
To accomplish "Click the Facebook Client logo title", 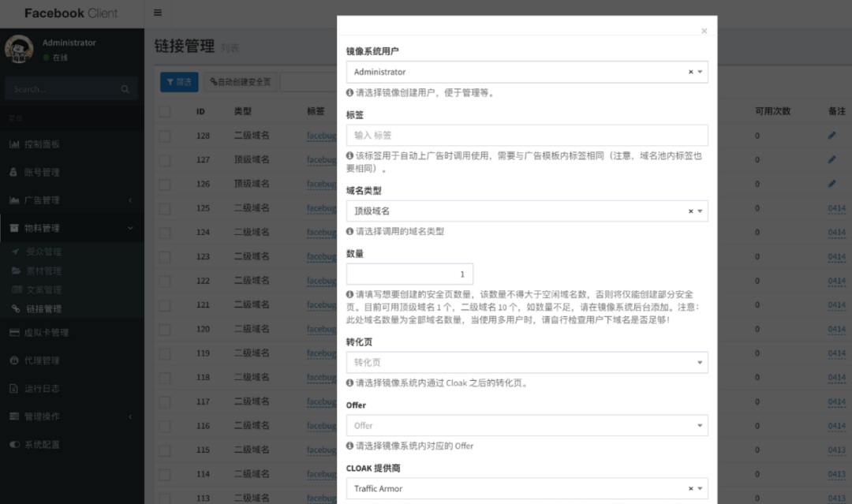I will 71,13.
